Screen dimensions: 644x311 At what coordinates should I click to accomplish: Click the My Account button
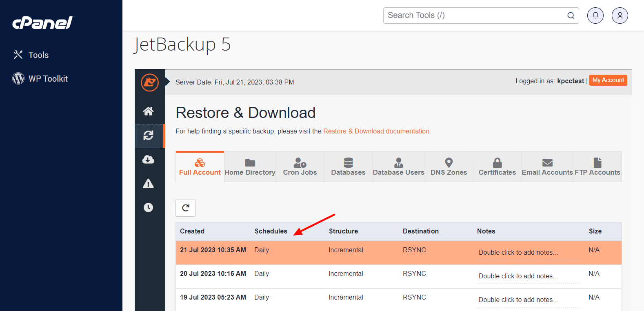pyautogui.click(x=608, y=80)
